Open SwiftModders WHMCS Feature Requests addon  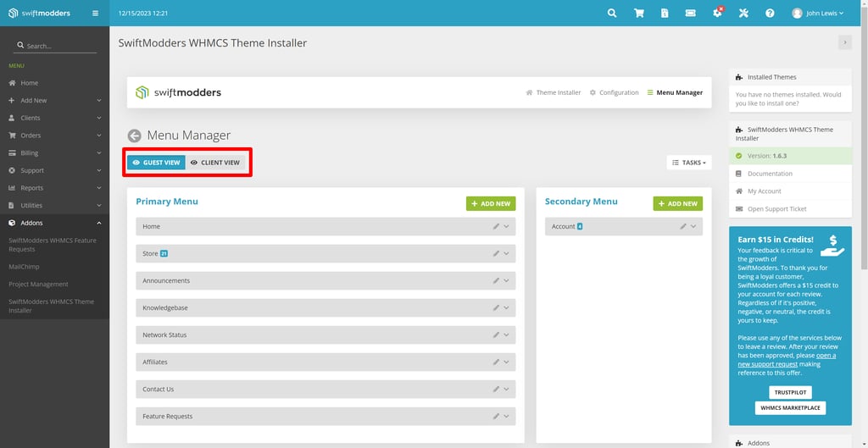[x=52, y=245]
